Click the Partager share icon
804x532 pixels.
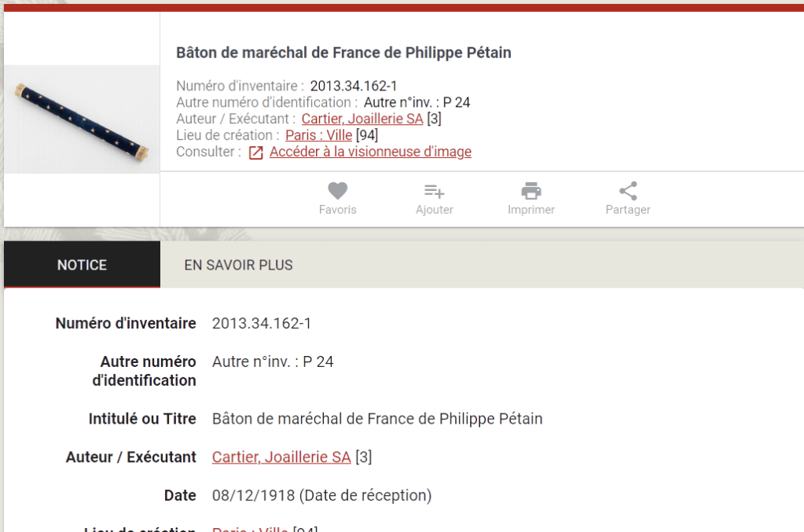point(628,191)
